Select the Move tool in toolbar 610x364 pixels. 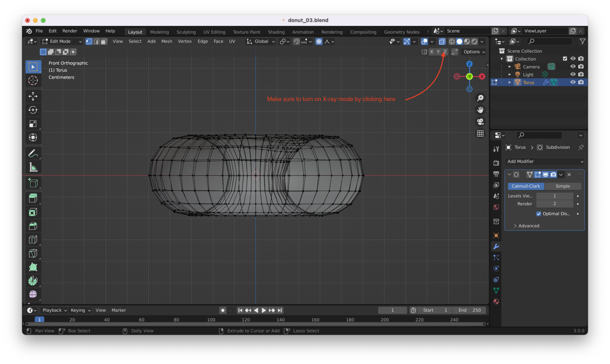point(33,96)
